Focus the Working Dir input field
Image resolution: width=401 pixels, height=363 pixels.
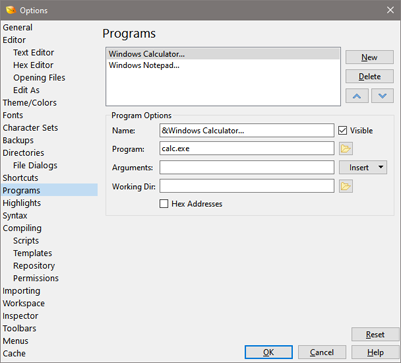[x=247, y=186]
